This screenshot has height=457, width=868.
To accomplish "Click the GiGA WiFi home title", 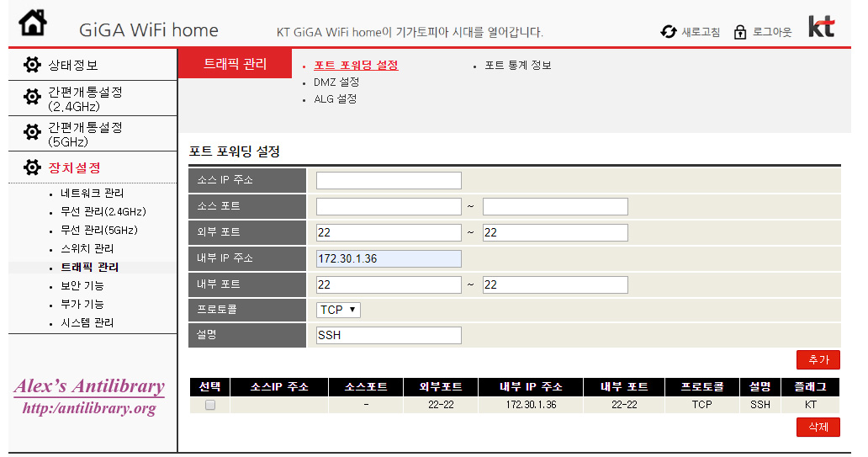I will click(x=148, y=30).
